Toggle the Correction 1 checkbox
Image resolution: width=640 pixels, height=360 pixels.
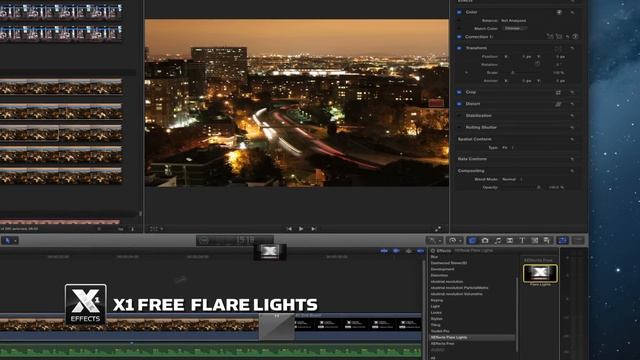[459, 37]
